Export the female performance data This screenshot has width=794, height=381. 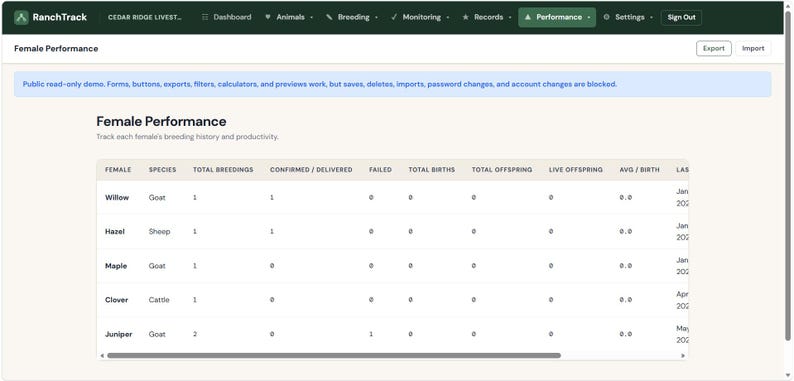pos(713,49)
